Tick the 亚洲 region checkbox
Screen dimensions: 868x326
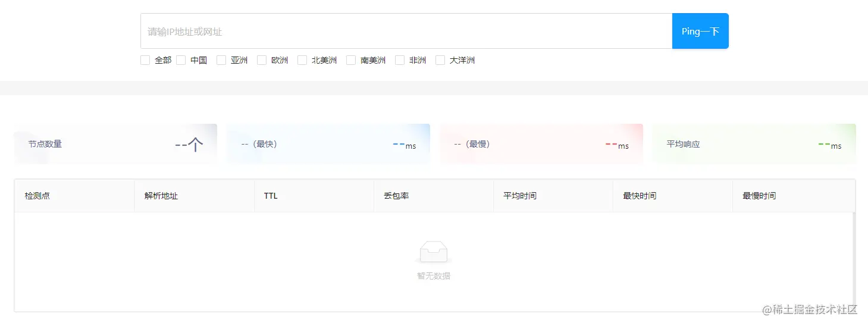pos(221,60)
